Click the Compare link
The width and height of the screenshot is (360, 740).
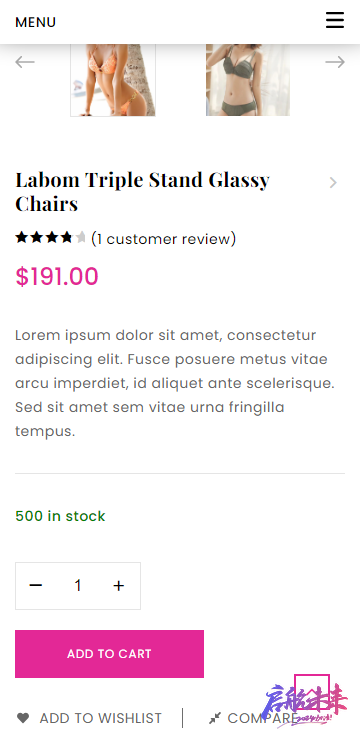click(x=262, y=718)
